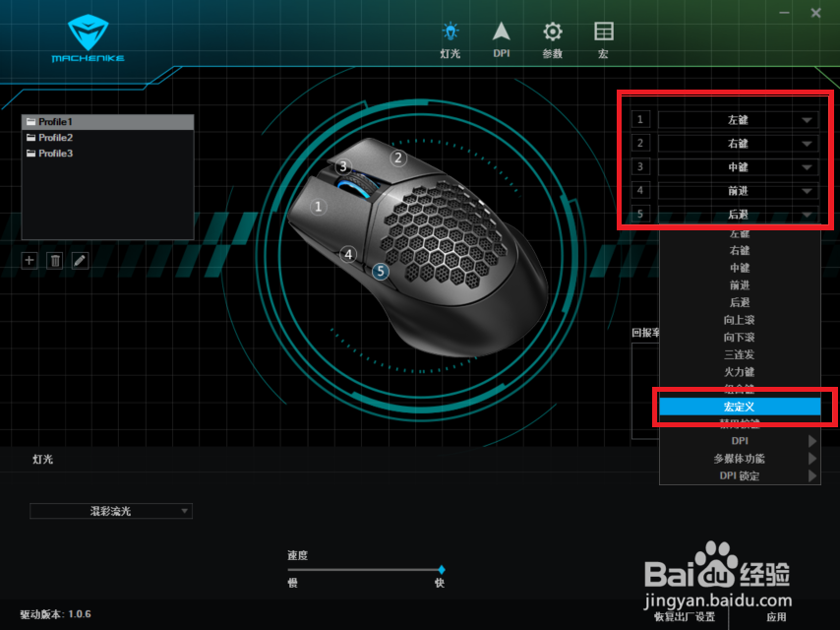
Task: Expand the DPI submenu arrow
Action: 812,441
